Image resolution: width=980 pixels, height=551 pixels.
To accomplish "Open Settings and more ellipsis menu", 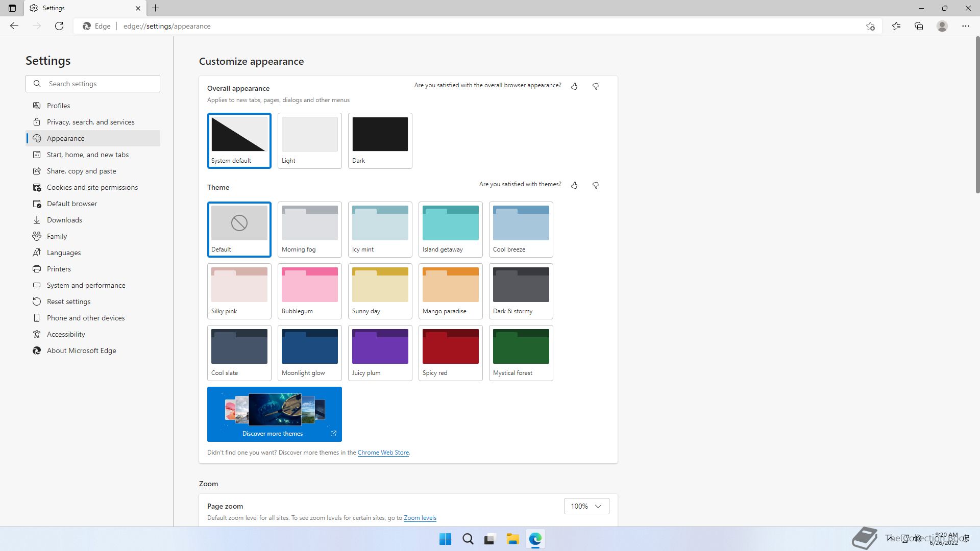I will pyautogui.click(x=965, y=26).
